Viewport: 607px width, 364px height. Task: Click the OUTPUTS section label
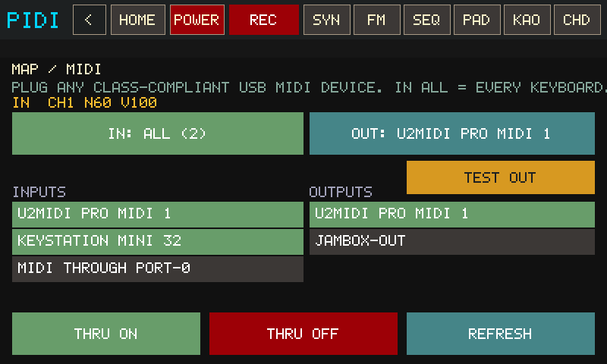pos(341,192)
